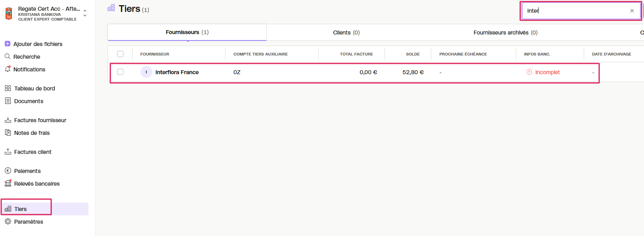Click the FOURNISSEUR column header
The width and height of the screenshot is (644, 236).
(155, 54)
